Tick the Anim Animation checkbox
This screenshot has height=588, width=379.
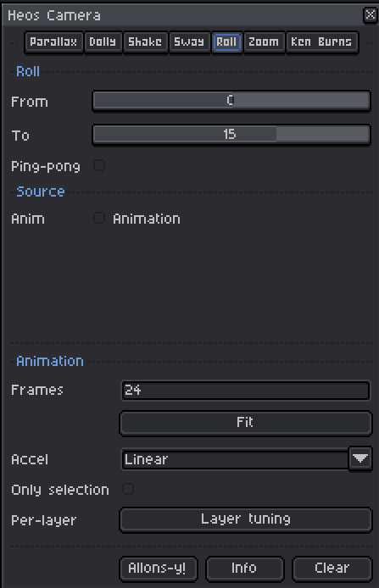pos(99,218)
